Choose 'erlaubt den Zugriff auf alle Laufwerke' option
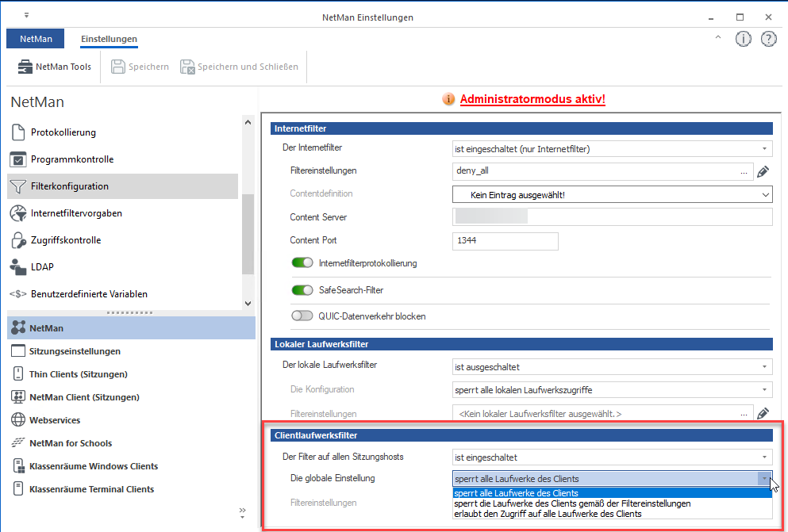This screenshot has width=788, height=532. point(548,514)
